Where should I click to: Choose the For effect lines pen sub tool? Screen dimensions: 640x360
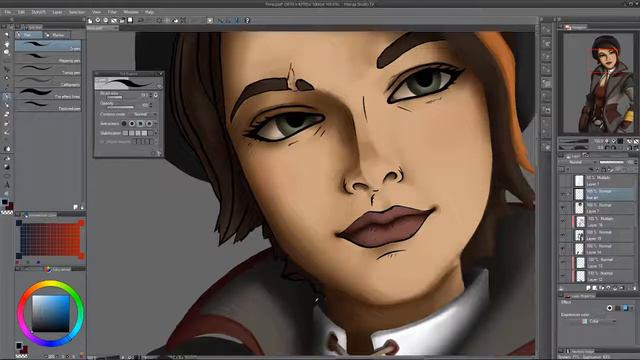coord(48,94)
